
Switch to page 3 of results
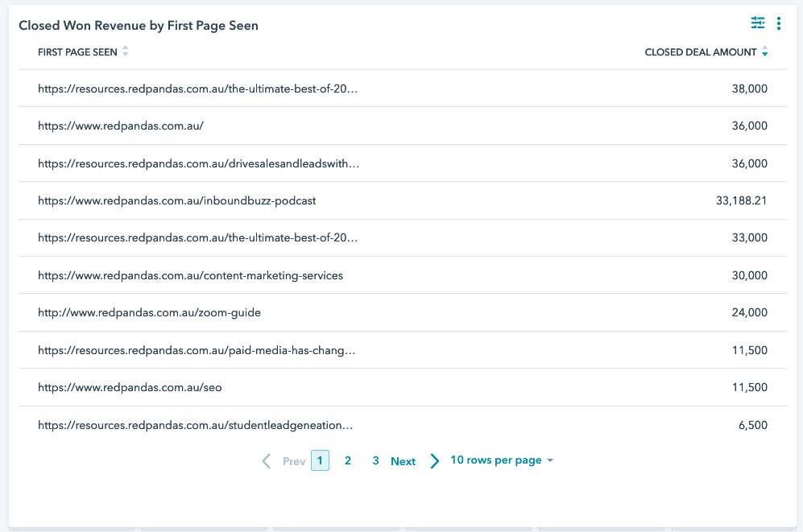tap(375, 460)
